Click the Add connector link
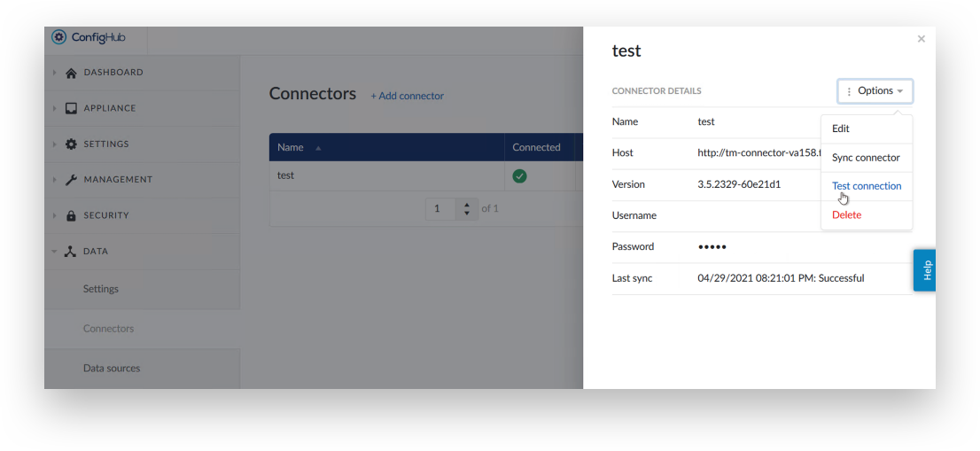 (407, 96)
